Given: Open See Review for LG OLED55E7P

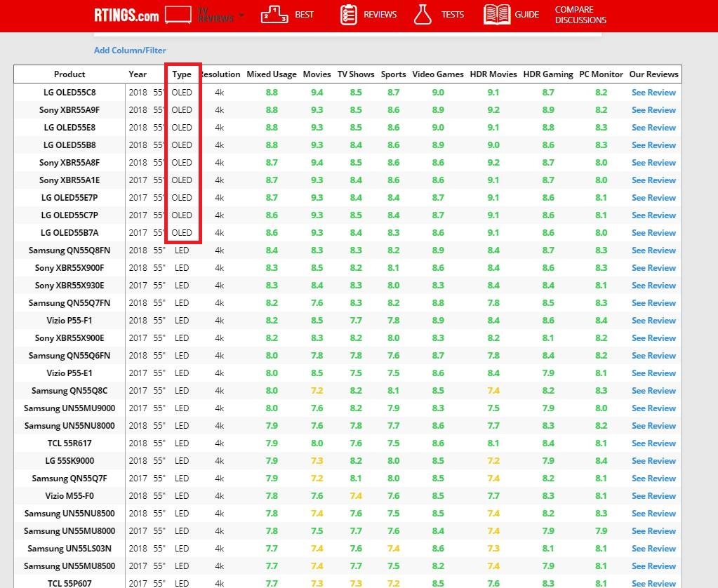Looking at the screenshot, I should pos(654,198).
